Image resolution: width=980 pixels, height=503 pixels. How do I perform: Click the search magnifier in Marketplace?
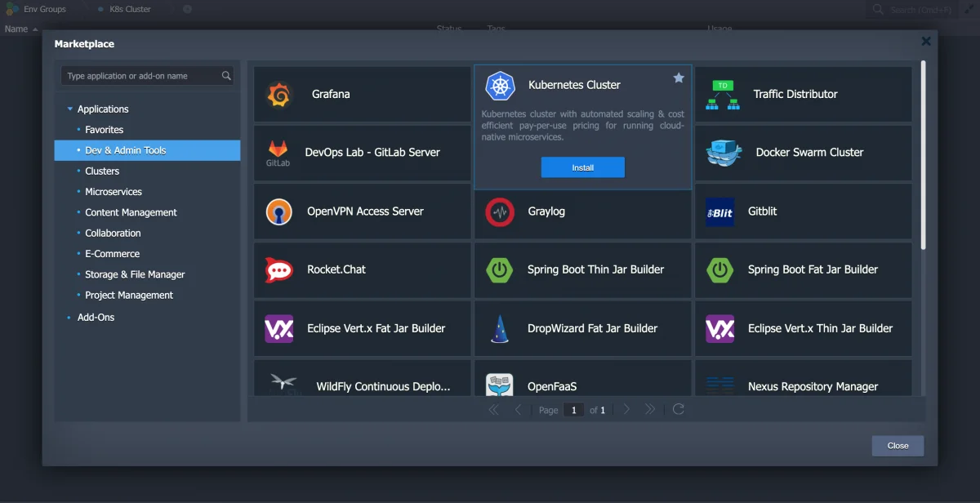226,76
